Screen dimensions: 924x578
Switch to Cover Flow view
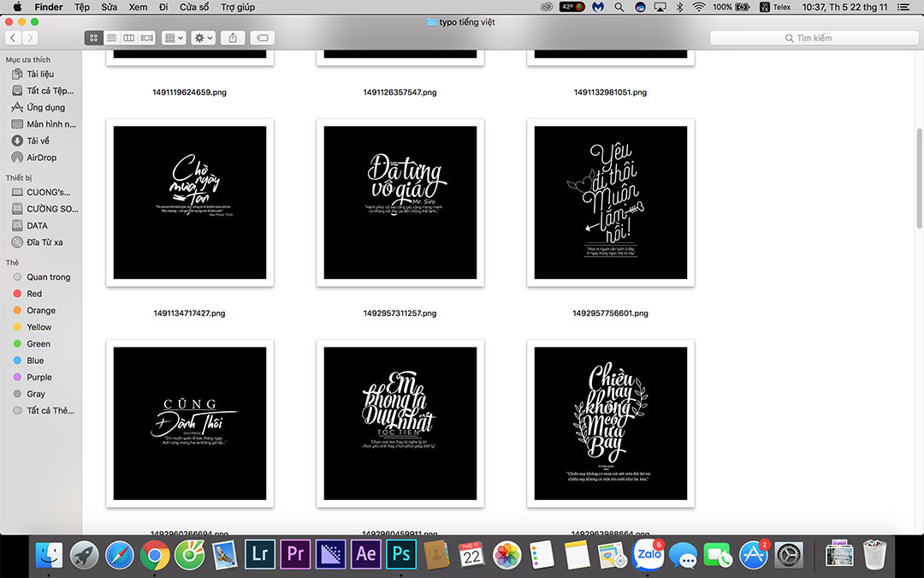(147, 38)
